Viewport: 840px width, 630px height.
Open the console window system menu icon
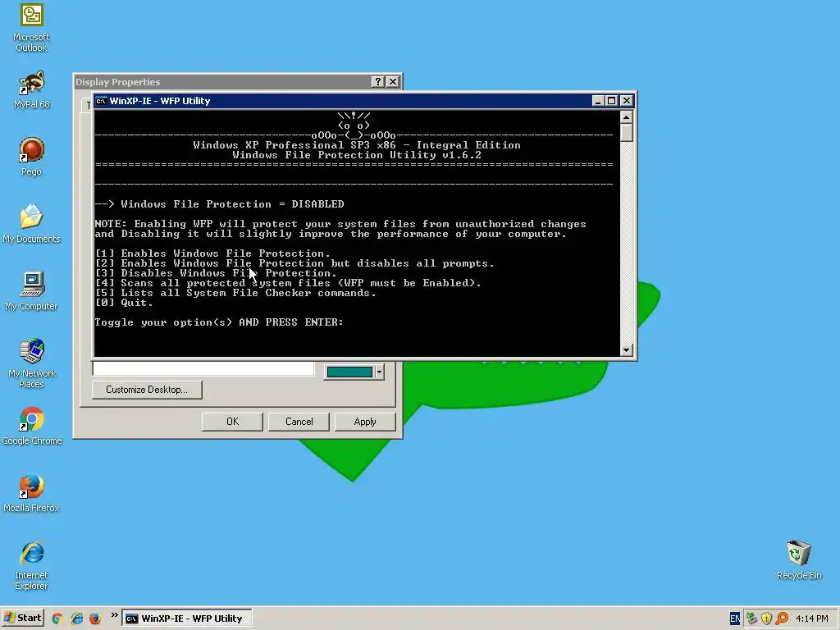101,101
